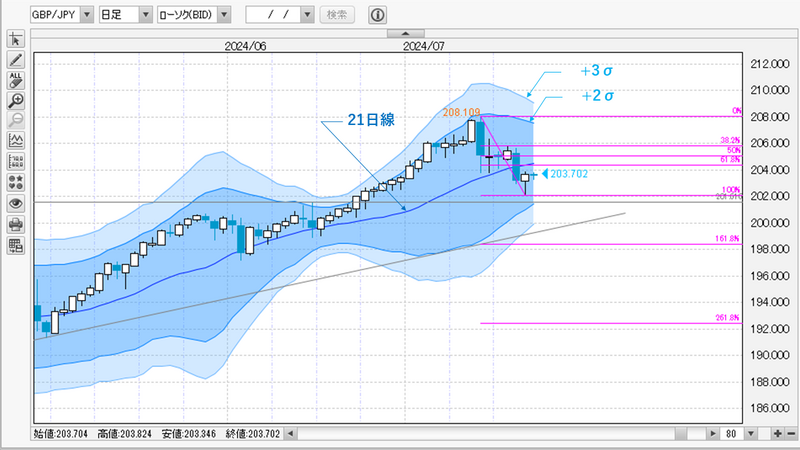
Task: Select the 161.8% Fibonacci line label
Action: pos(727,239)
